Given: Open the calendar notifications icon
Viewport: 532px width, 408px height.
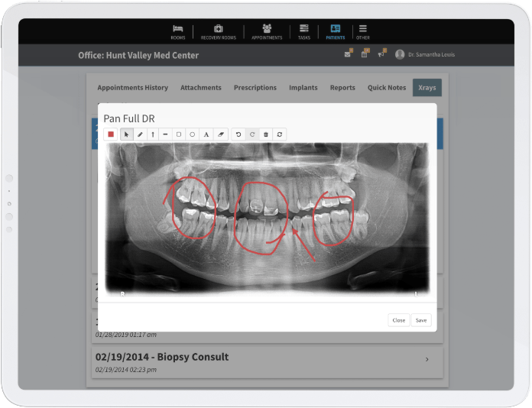Looking at the screenshot, I should pos(365,53).
